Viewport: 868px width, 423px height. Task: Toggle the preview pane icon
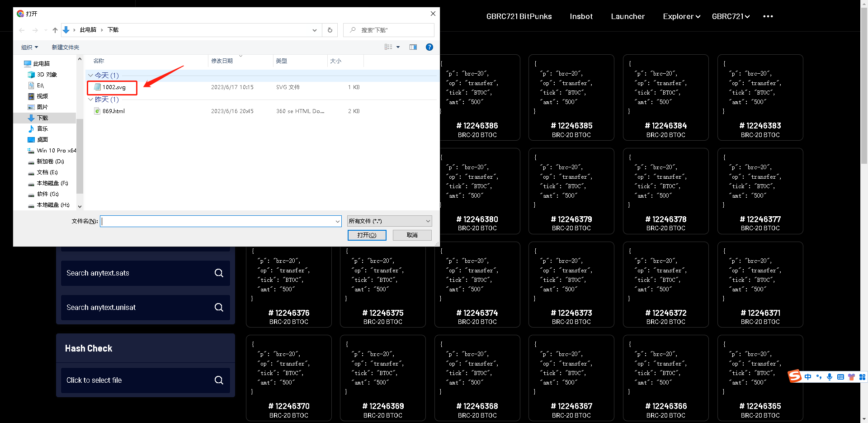(x=413, y=47)
